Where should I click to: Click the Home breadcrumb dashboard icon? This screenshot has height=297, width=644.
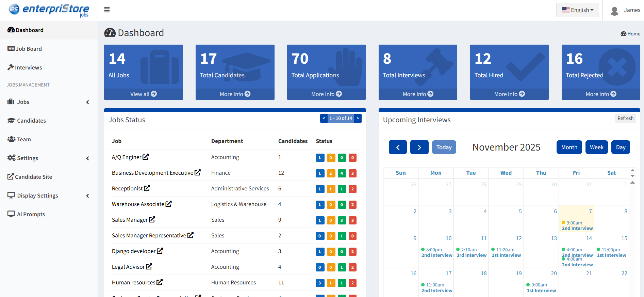[624, 34]
